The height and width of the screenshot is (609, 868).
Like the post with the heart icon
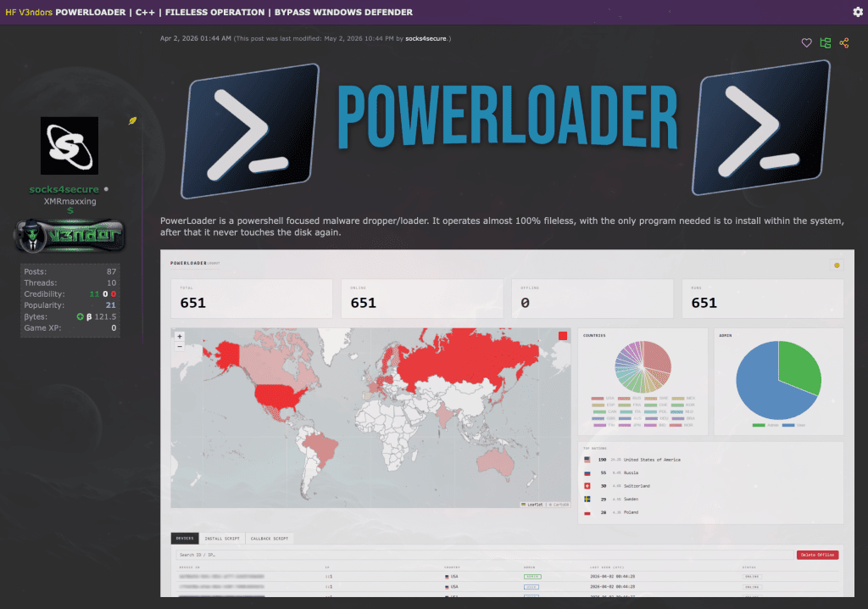coord(807,42)
